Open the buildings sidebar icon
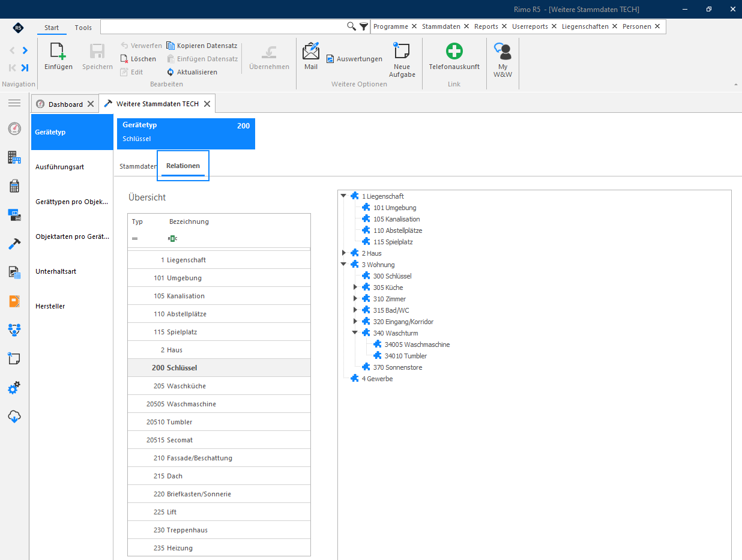742x560 pixels. tap(14, 157)
